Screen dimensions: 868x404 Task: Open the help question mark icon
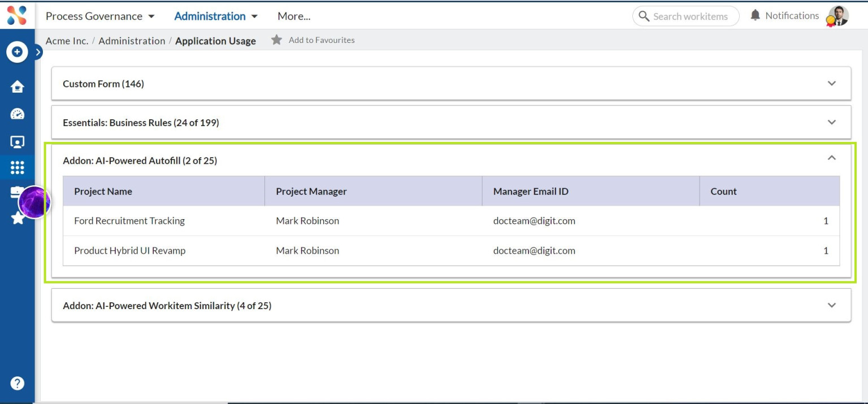coord(17,384)
